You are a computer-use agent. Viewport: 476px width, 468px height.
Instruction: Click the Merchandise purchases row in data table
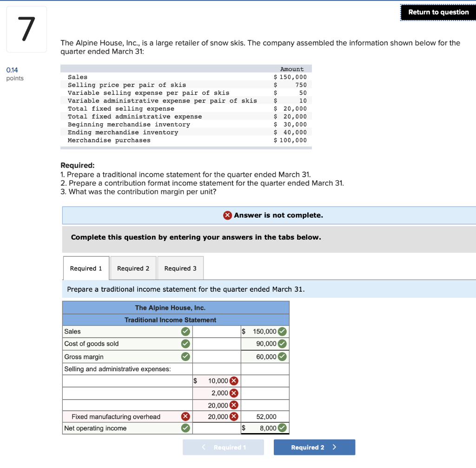coord(186,140)
